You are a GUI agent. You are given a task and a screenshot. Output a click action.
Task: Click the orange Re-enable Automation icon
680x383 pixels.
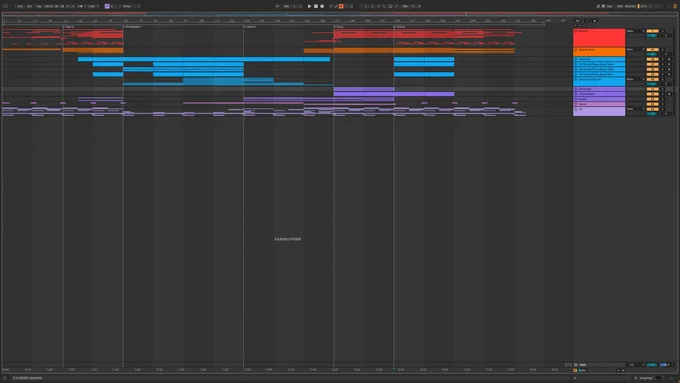click(x=341, y=6)
